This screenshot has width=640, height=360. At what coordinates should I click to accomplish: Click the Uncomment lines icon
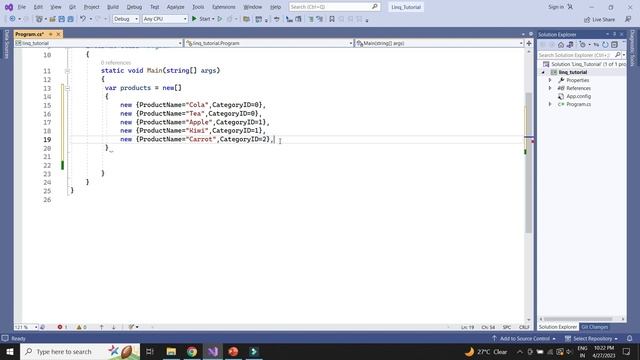click(x=320, y=19)
